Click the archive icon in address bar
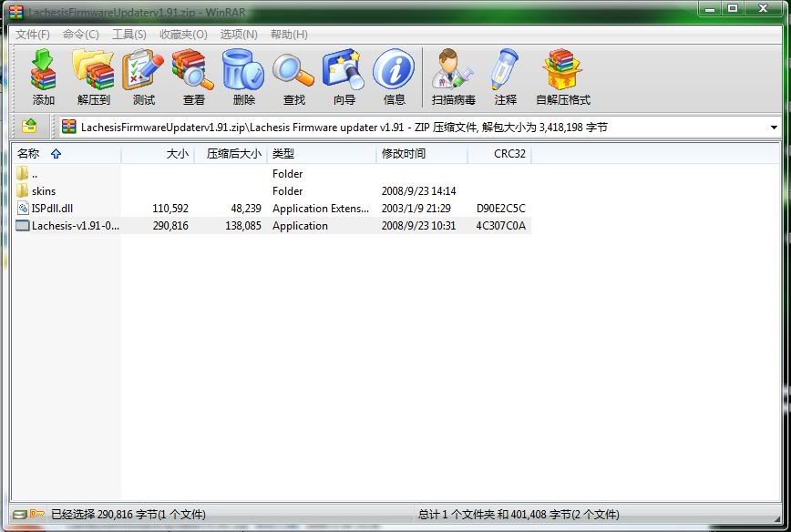791x532 pixels. click(x=68, y=127)
